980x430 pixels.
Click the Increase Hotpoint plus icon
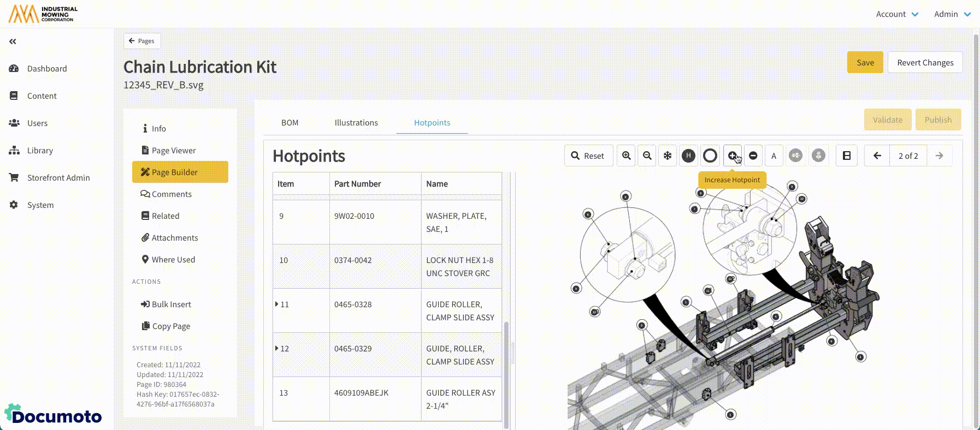[732, 156]
